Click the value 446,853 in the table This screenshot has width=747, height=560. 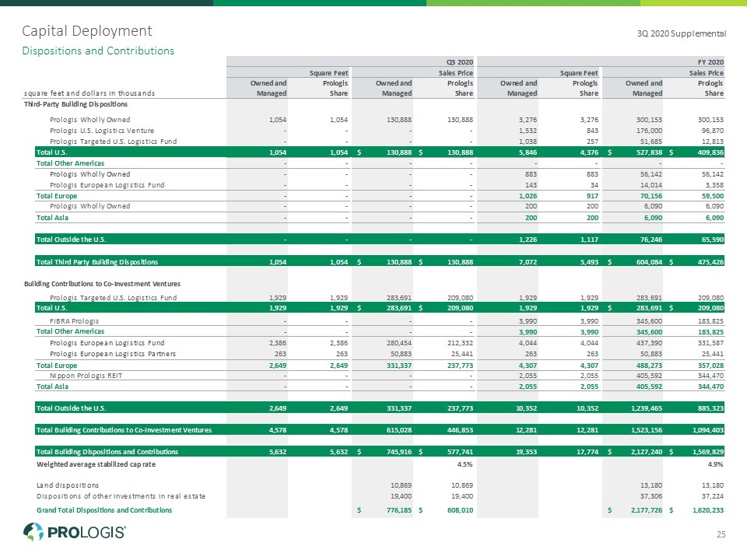coord(460,430)
